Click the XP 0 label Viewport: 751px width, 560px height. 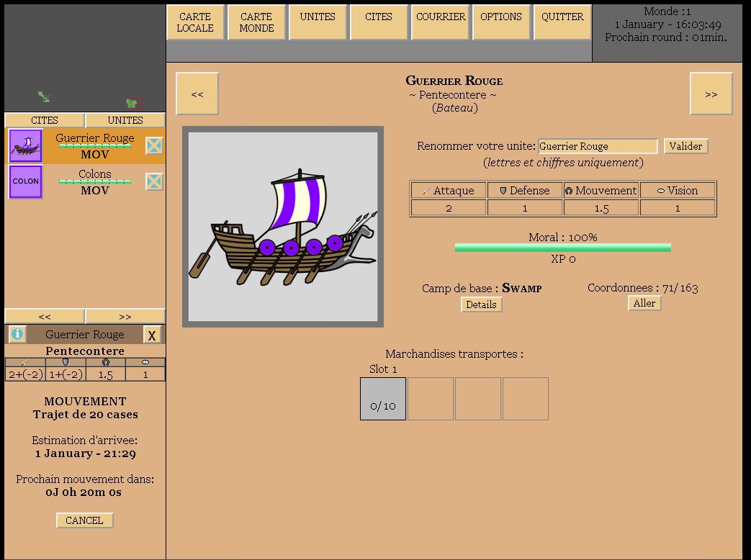point(563,259)
